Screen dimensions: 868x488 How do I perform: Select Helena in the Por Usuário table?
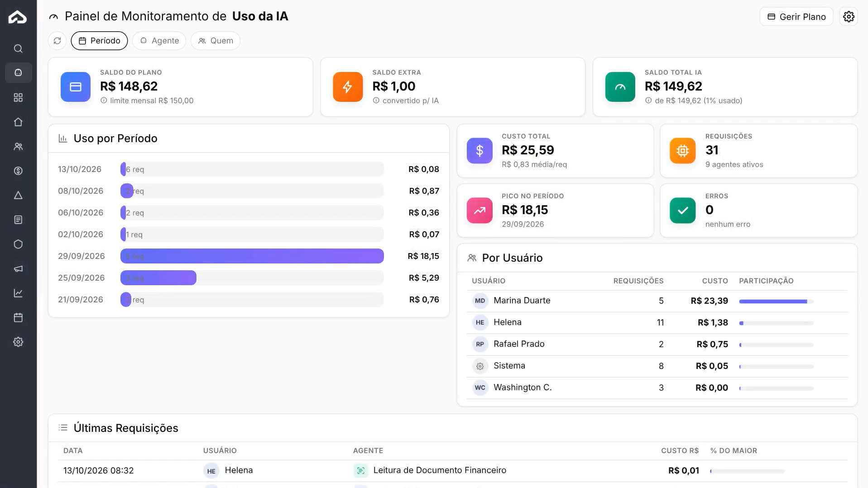(657, 323)
